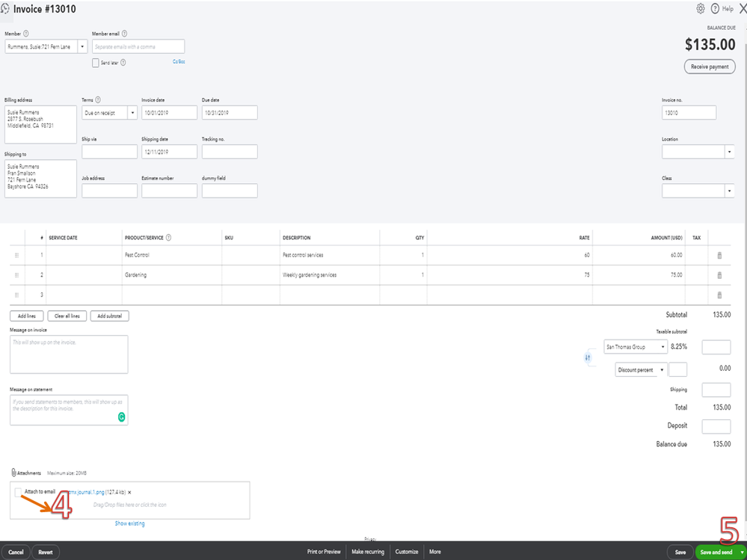Expand the Member dropdown

tap(82, 46)
